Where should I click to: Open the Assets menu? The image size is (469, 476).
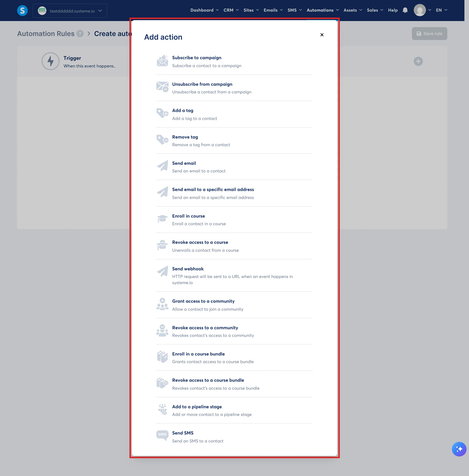(353, 10)
